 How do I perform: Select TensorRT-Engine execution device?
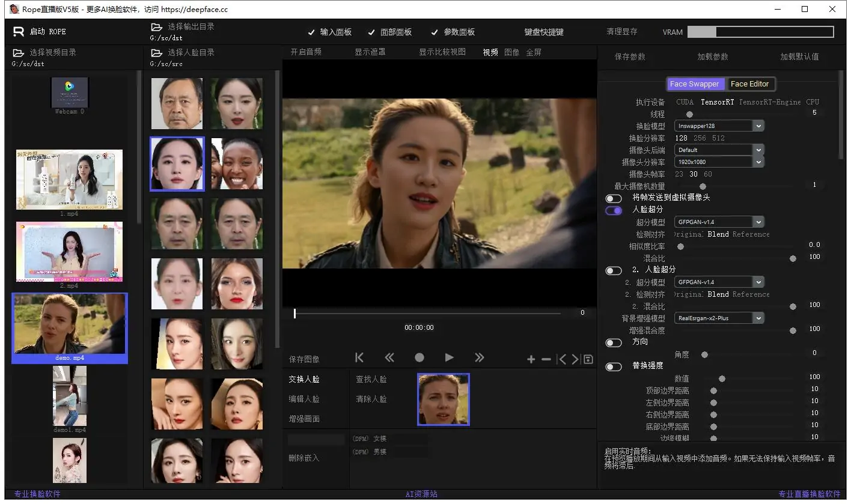pos(770,102)
